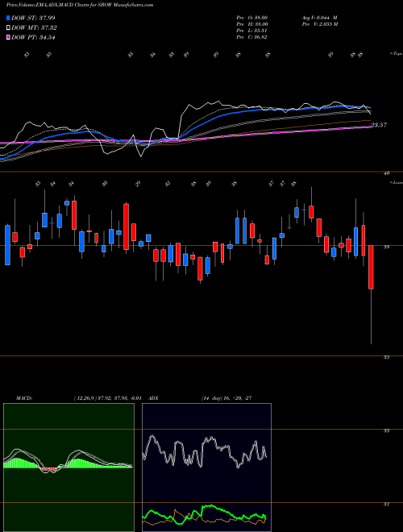403x532 pixels.
Task: Click the 'Pre H: 38.00' value
Action: click(251, 24)
